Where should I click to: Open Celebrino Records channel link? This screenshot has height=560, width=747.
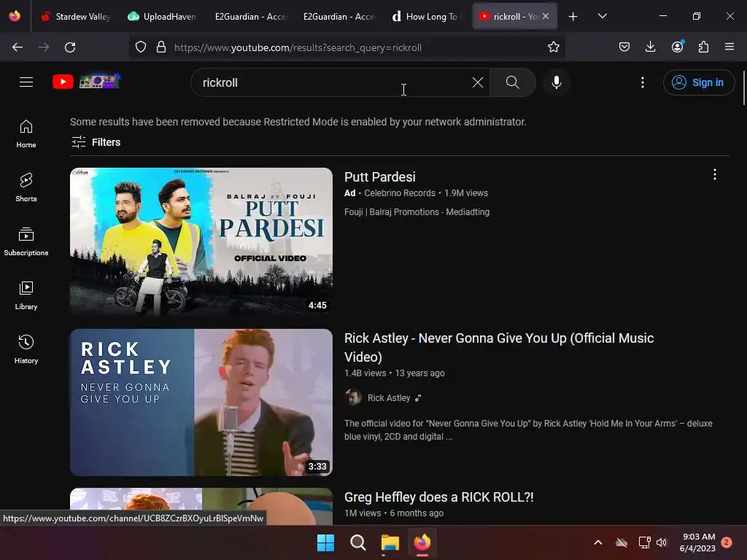tap(400, 192)
